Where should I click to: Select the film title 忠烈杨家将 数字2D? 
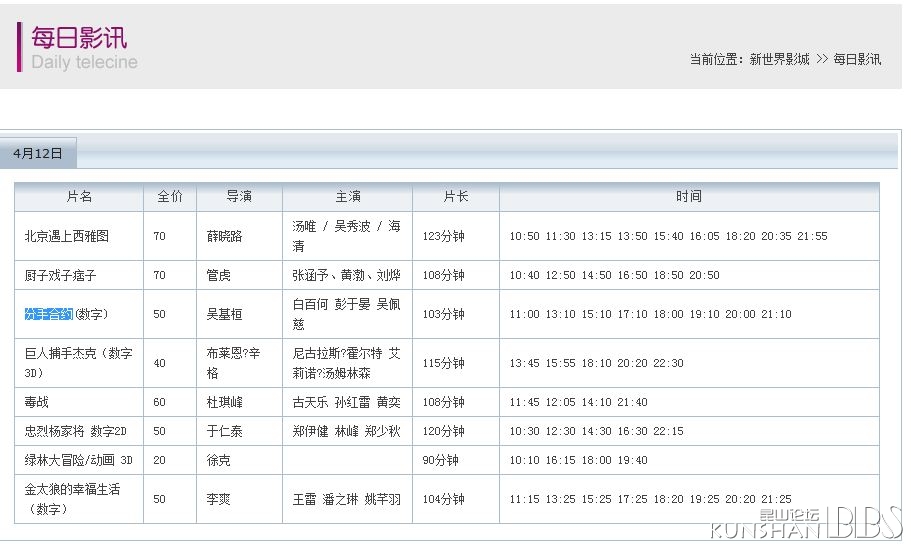coord(76,431)
